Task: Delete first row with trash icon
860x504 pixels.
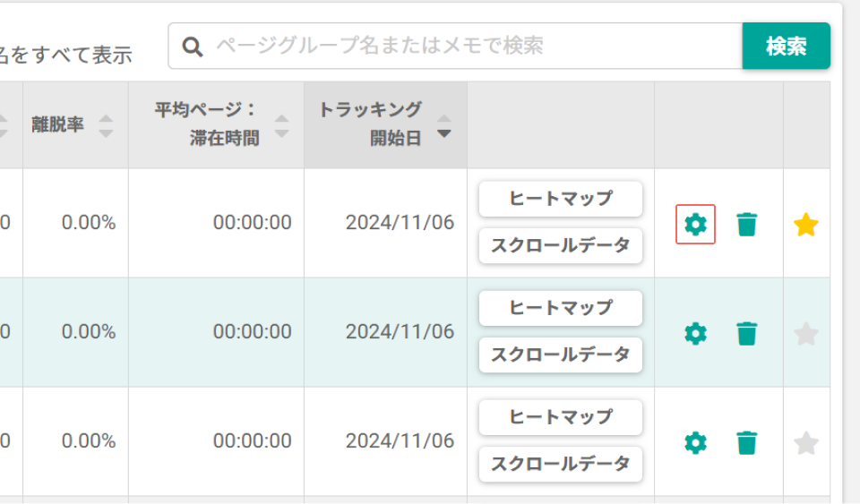Action: 746,224
